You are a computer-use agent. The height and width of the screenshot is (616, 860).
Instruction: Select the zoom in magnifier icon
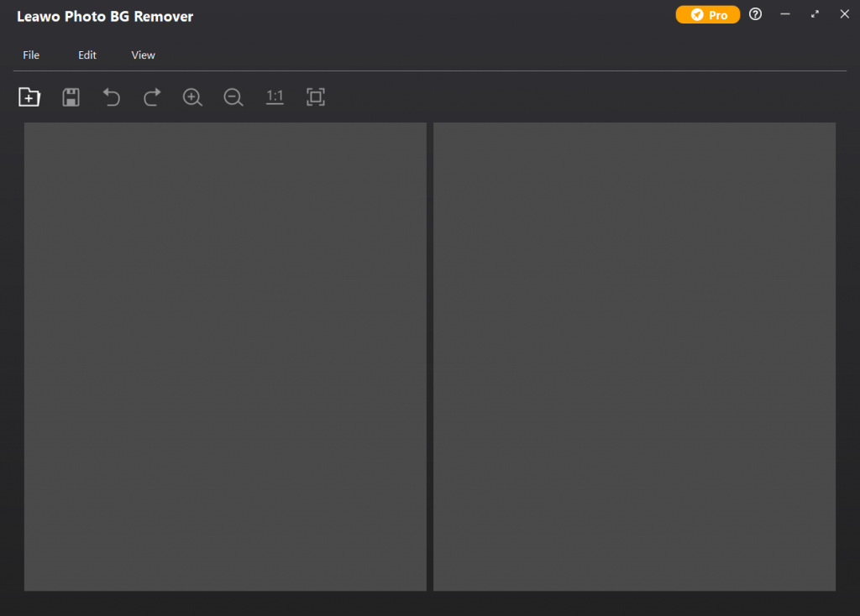click(192, 97)
